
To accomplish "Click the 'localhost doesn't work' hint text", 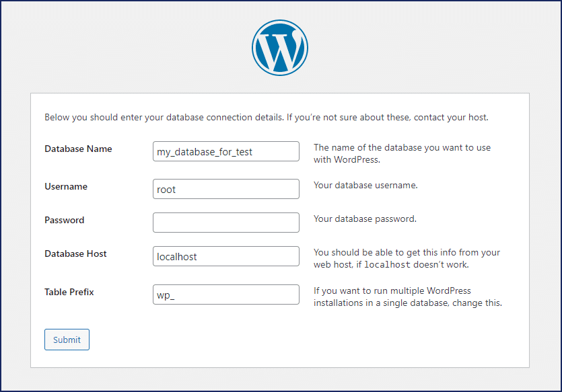I will click(x=407, y=258).
